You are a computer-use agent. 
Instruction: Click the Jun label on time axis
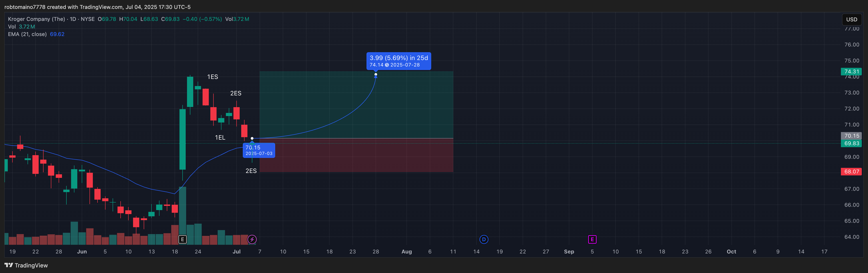tap(82, 251)
